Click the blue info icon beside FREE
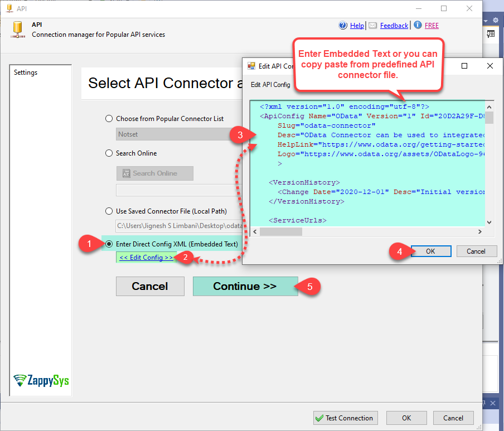This screenshot has height=431, width=504. (418, 25)
